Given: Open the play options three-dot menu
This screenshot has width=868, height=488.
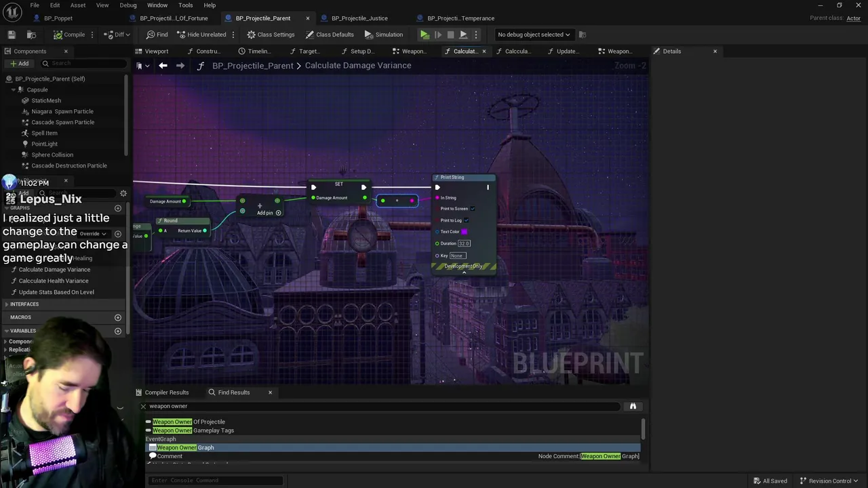Looking at the screenshot, I should click(475, 35).
